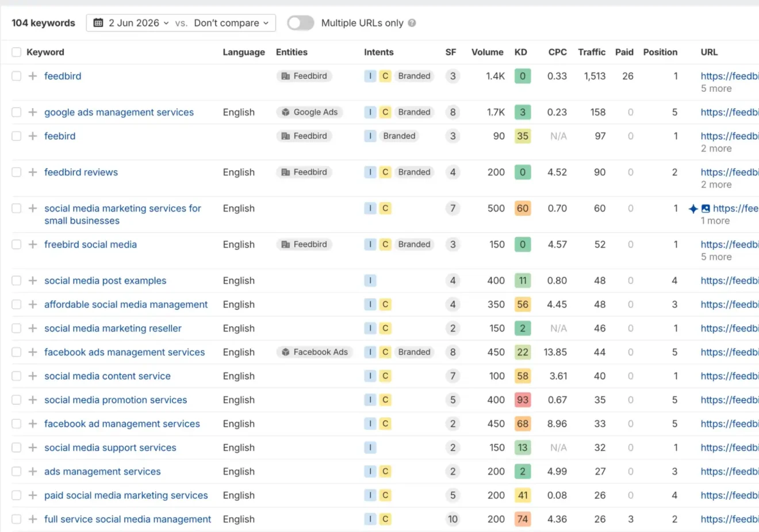Expand 5 more URLs under feedbird row
Screen dimensions: 759x532
(x=716, y=88)
